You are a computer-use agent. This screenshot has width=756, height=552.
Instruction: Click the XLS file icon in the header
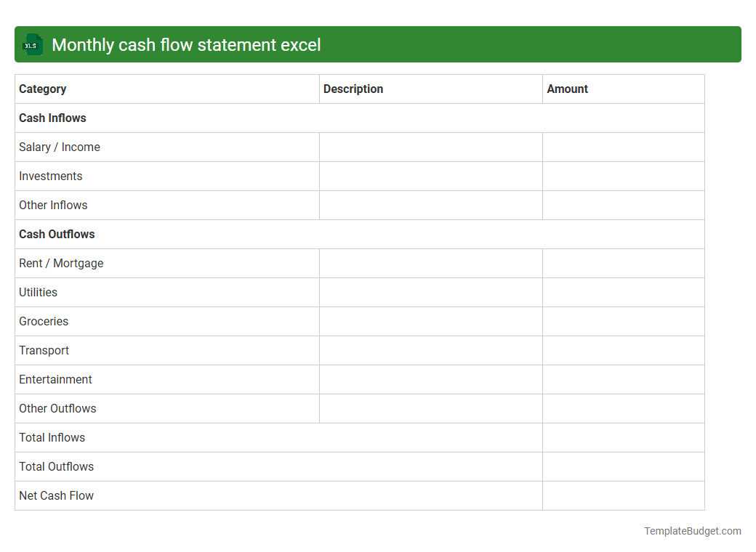[x=32, y=44]
